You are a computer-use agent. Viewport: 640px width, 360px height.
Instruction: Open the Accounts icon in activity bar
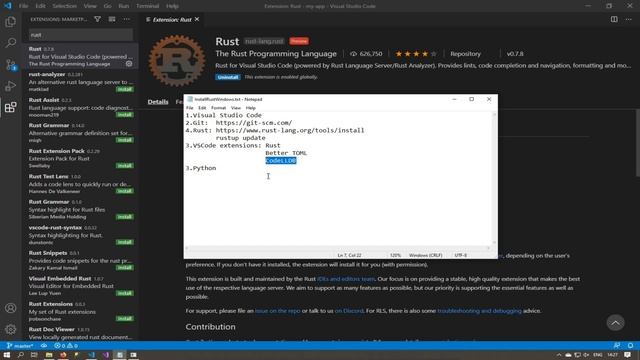coord(11,308)
